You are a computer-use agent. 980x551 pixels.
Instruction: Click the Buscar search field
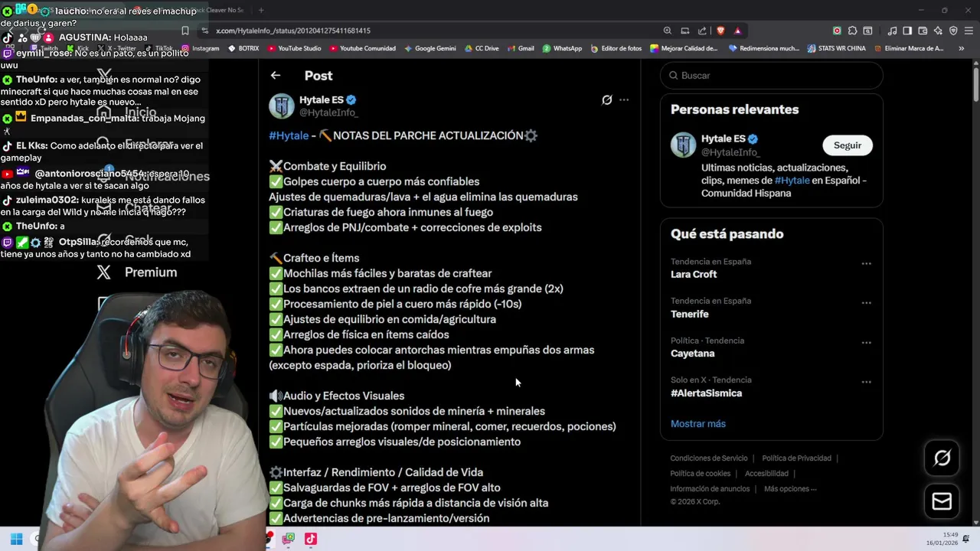[772, 75]
